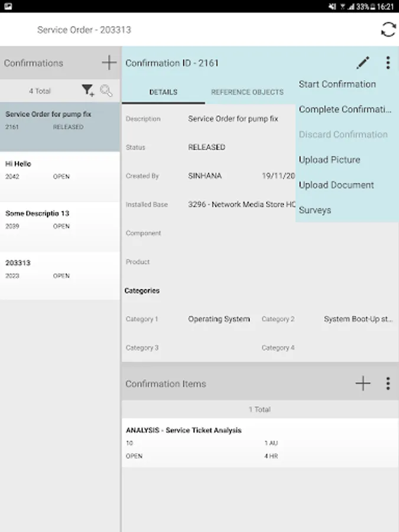Choose Upload Document menu entry
The image size is (399, 532).
click(336, 185)
